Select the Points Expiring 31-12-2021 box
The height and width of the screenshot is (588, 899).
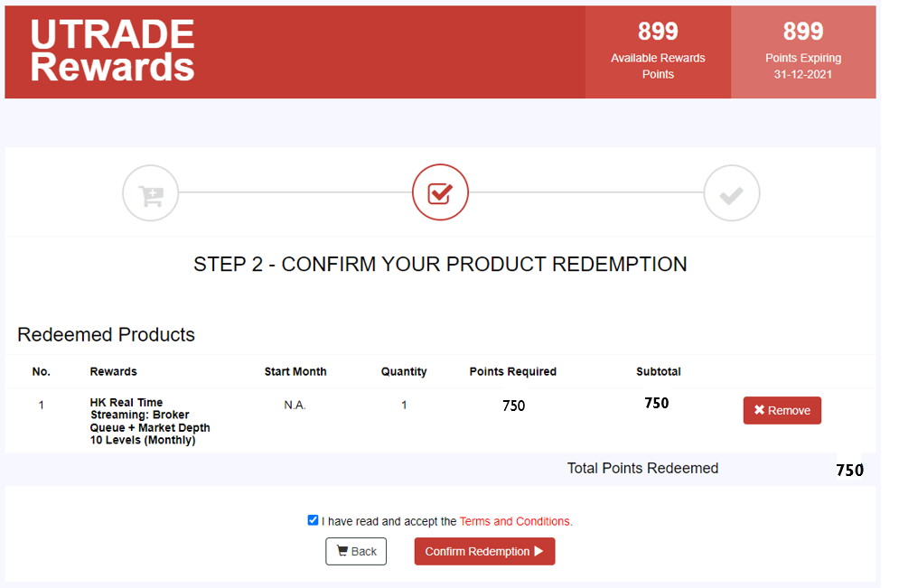[x=803, y=51]
